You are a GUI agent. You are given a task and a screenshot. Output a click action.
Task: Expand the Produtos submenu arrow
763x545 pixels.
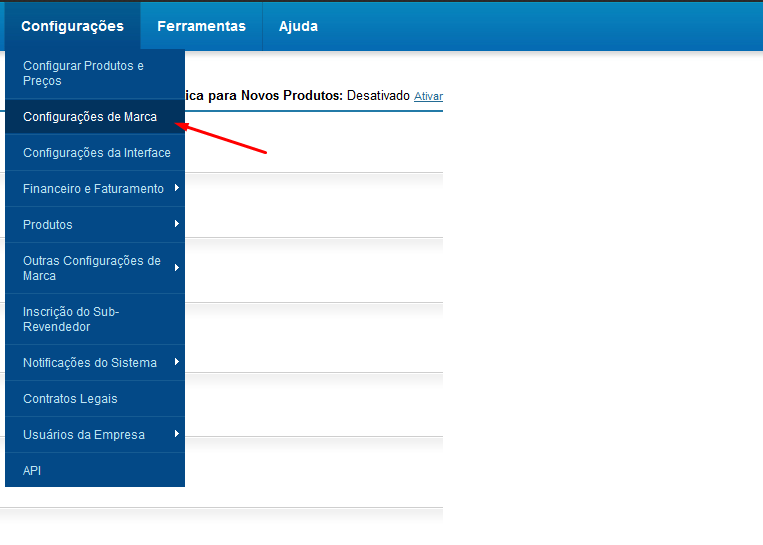click(177, 224)
